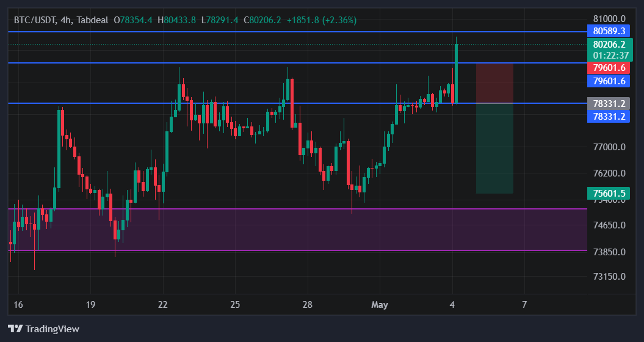This screenshot has width=644, height=342.
Task: Click date label 22 on time axis
Action: click(x=162, y=305)
